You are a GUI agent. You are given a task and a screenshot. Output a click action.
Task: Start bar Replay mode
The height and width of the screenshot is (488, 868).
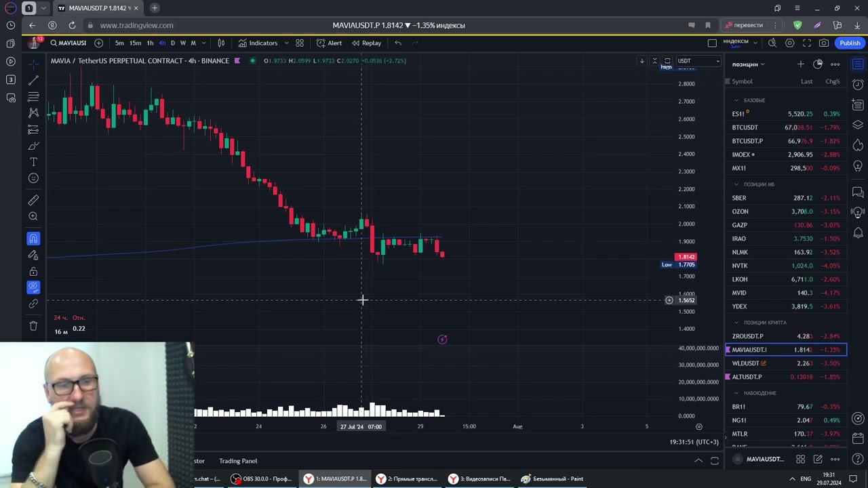pyautogui.click(x=366, y=43)
